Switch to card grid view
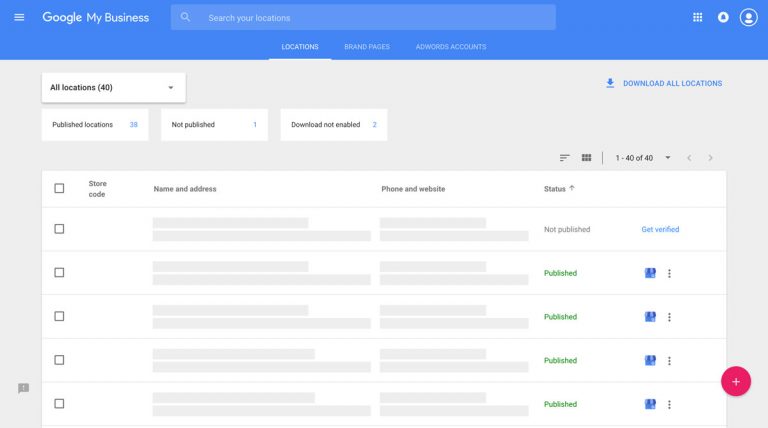The width and height of the screenshot is (768, 428). (x=587, y=158)
